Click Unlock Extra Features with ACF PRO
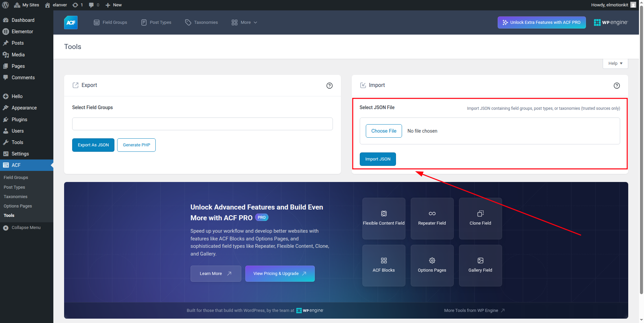This screenshot has width=644, height=323. [542, 22]
